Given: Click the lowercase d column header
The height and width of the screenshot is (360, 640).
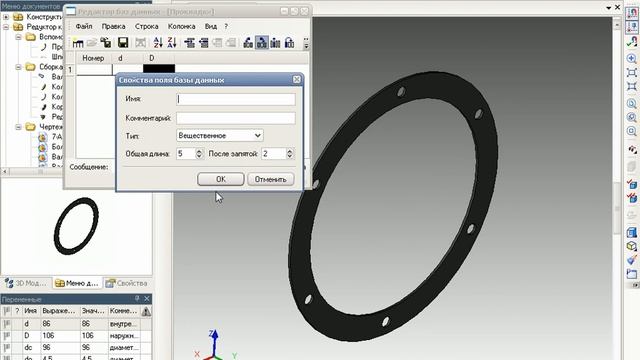Looking at the screenshot, I should click(127, 58).
